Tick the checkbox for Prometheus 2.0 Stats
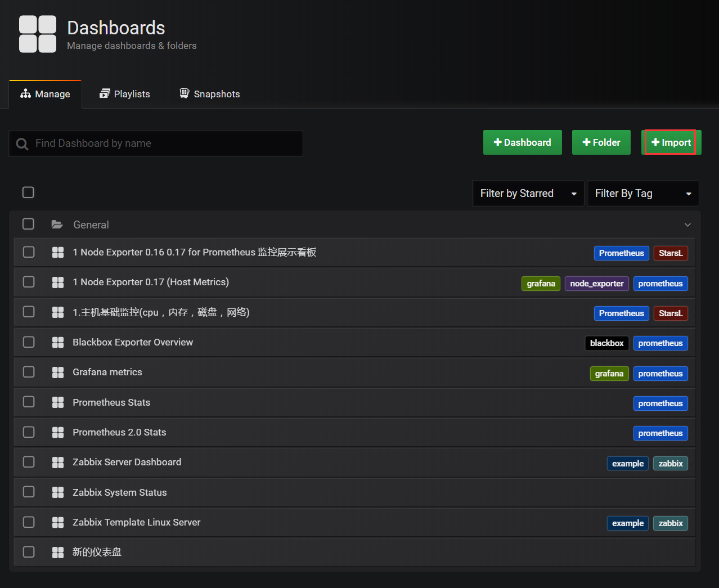Image resolution: width=719 pixels, height=588 pixels. 29,432
